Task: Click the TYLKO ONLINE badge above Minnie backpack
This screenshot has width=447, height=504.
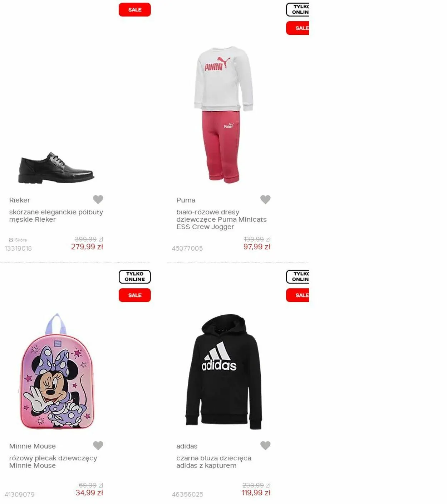Action: 135,277
